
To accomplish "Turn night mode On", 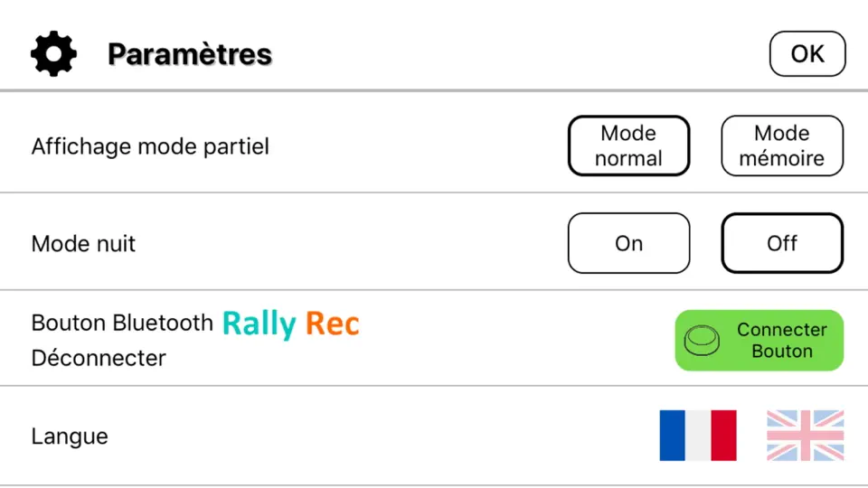I will (629, 243).
